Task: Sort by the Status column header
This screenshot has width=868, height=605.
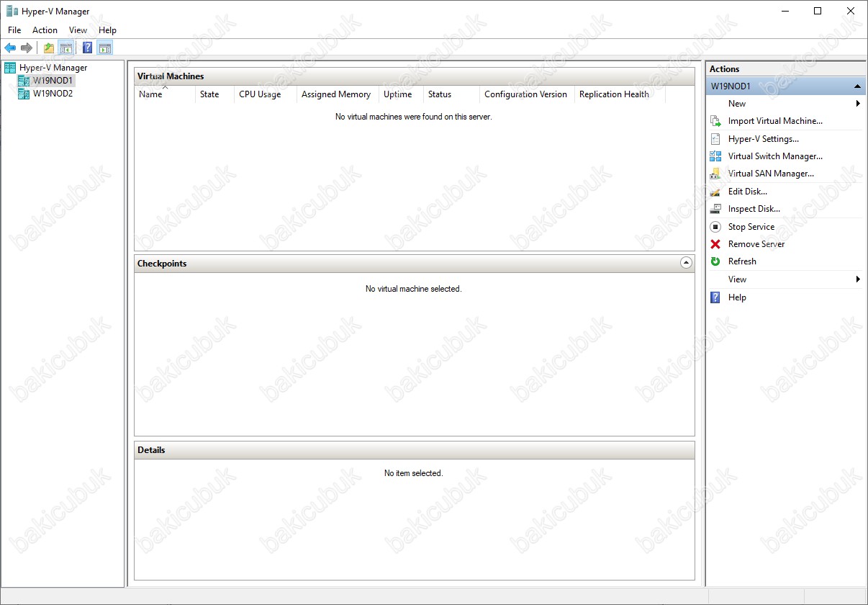Action: (451, 94)
